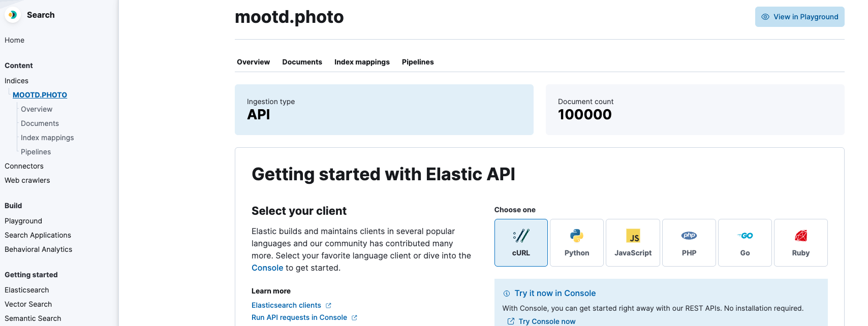Click the Choose one label
The image size is (868, 326).
515,210
